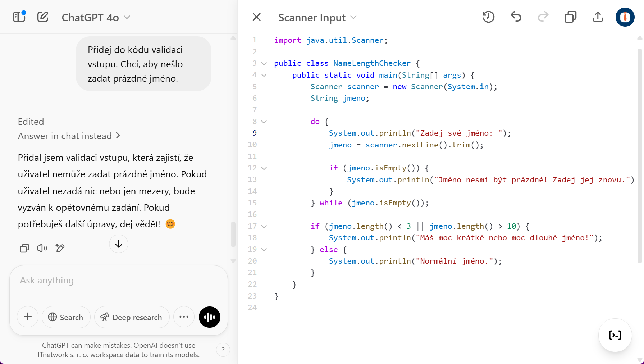Screen dimensions: 644x364
Task: Click the Ask anything input field
Action: click(119, 281)
